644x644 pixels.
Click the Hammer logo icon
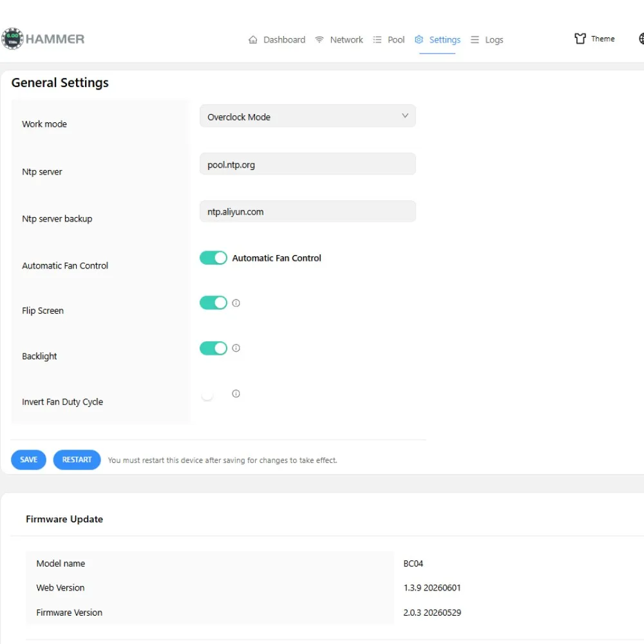coord(12,39)
